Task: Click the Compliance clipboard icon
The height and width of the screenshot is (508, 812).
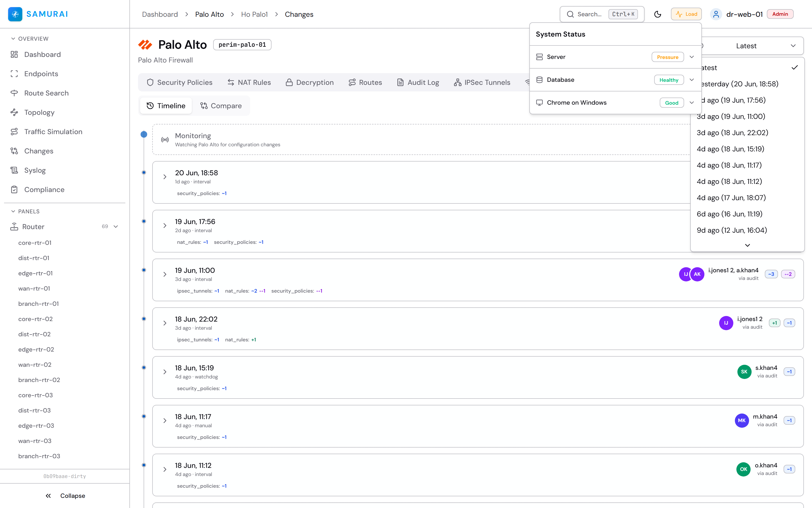Action: click(14, 190)
